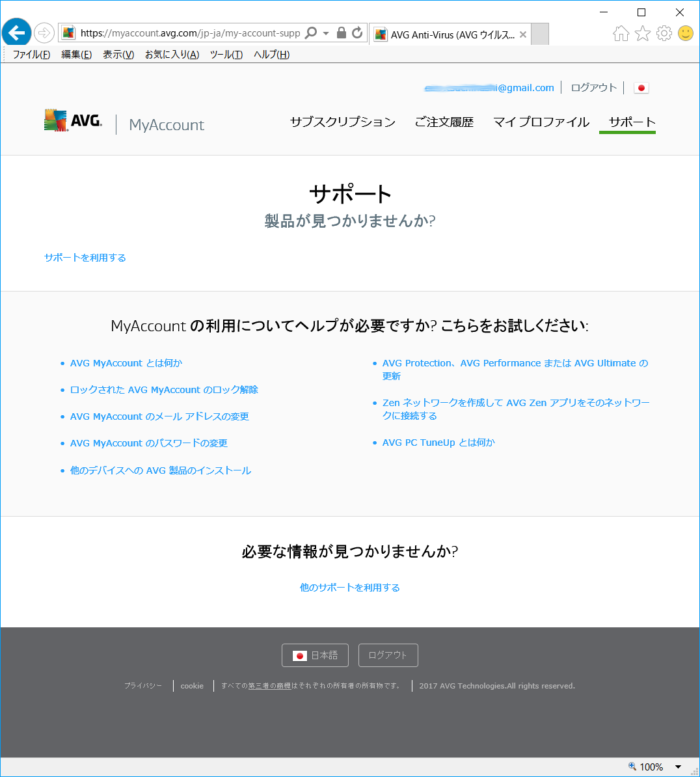Go back with the browser Back arrow
This screenshot has height=777, width=700.
(16, 33)
